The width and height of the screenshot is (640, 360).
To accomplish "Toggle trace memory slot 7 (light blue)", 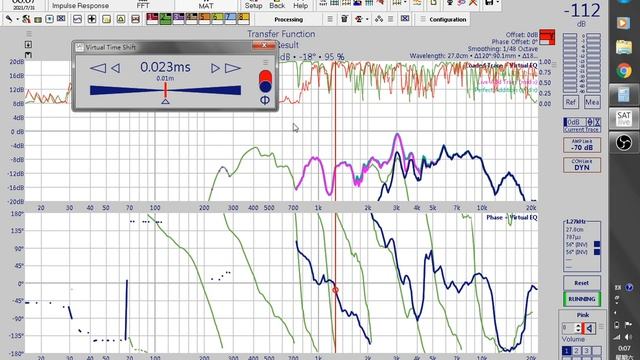I will click(231, 19).
